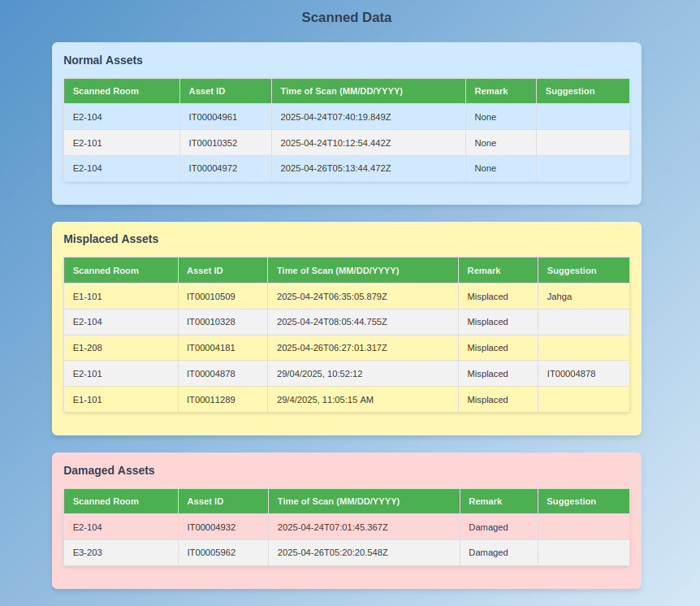Click the None remark for IT00010352
700x606 pixels.
coord(486,143)
